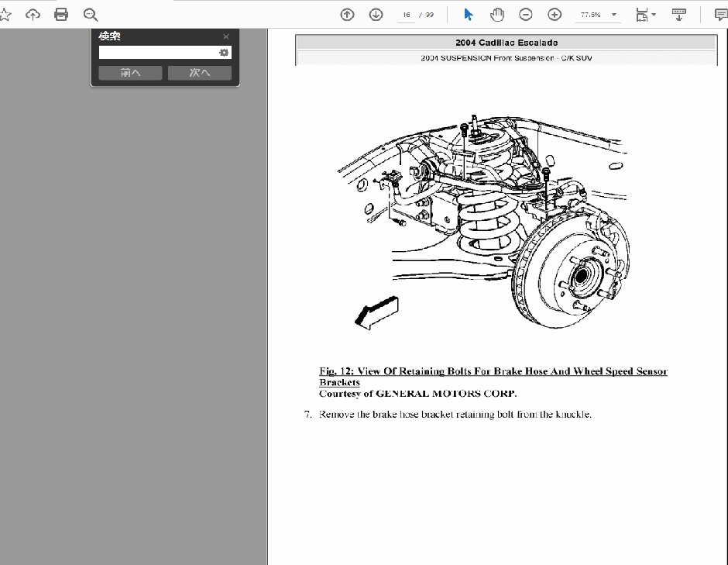Viewport: 728px width, 565px height.
Task: Select 'Courtesy of GENERAL MOTORS CORP.' text
Action: (418, 394)
